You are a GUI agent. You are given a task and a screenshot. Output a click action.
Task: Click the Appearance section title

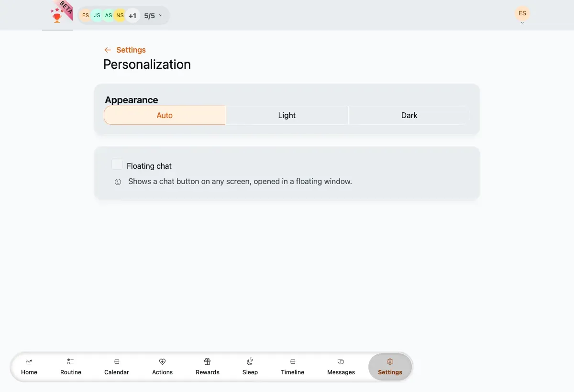click(x=132, y=100)
